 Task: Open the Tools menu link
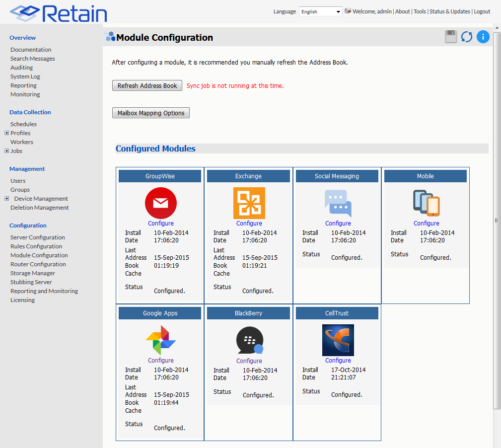[420, 11]
